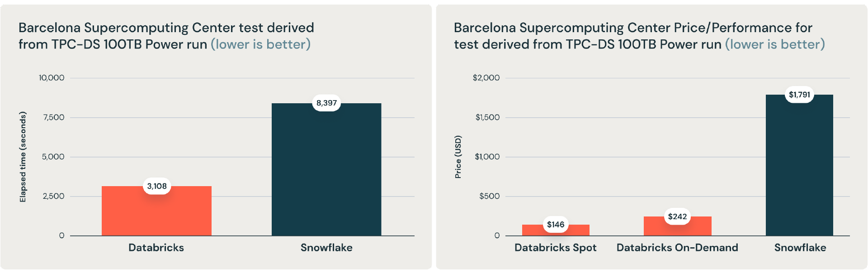Click the $146 data label
Image resolution: width=868 pixels, height=274 pixels.
pyautogui.click(x=556, y=224)
